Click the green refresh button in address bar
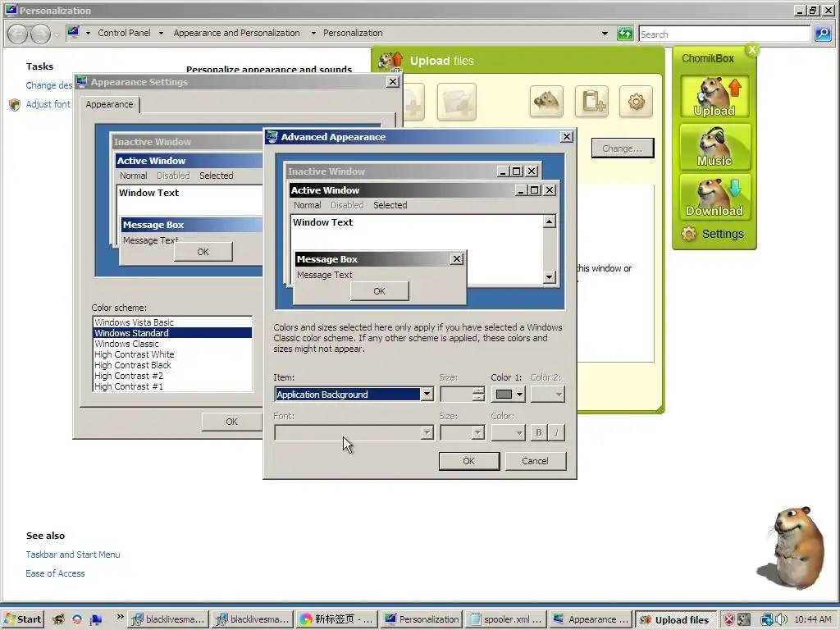 click(x=625, y=33)
